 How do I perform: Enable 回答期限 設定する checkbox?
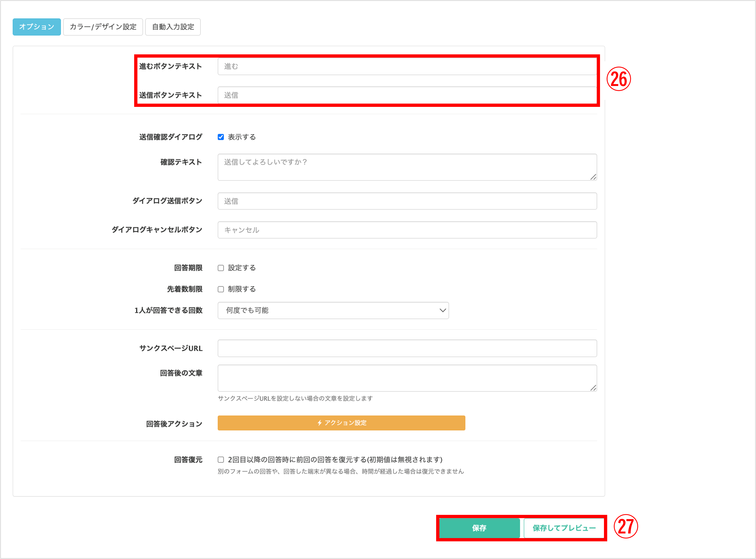point(221,268)
